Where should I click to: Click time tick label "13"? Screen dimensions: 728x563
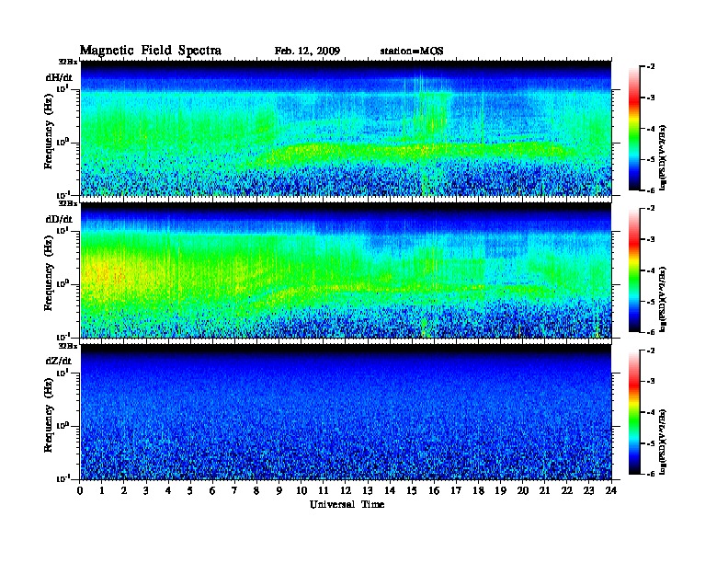tap(368, 490)
